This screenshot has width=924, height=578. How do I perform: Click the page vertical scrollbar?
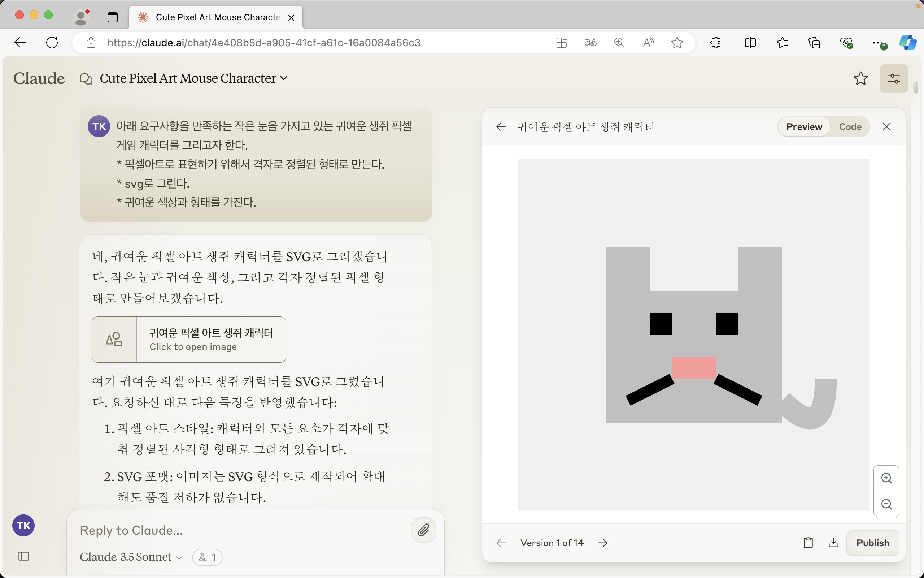click(916, 87)
